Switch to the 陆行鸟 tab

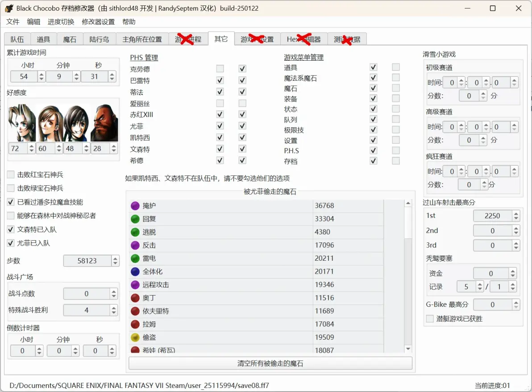pyautogui.click(x=100, y=39)
